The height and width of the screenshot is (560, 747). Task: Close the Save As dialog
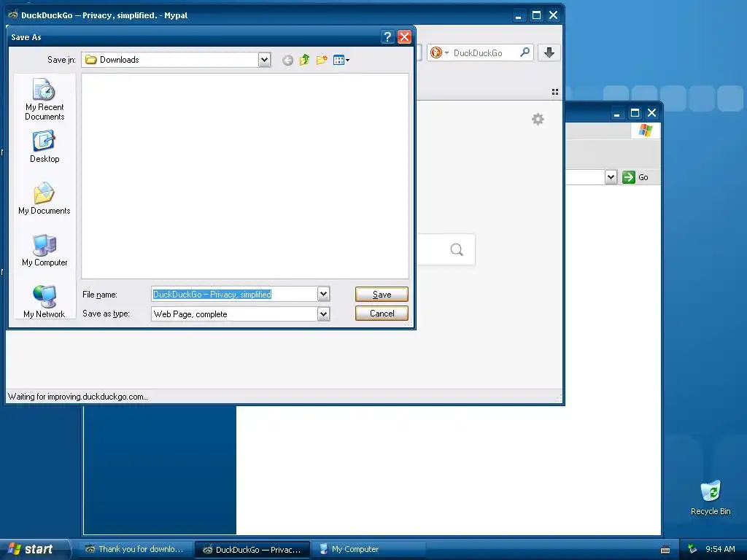[404, 37]
